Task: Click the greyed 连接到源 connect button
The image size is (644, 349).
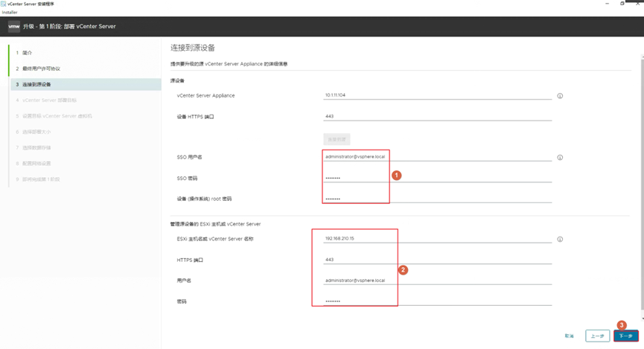Action: tap(337, 139)
